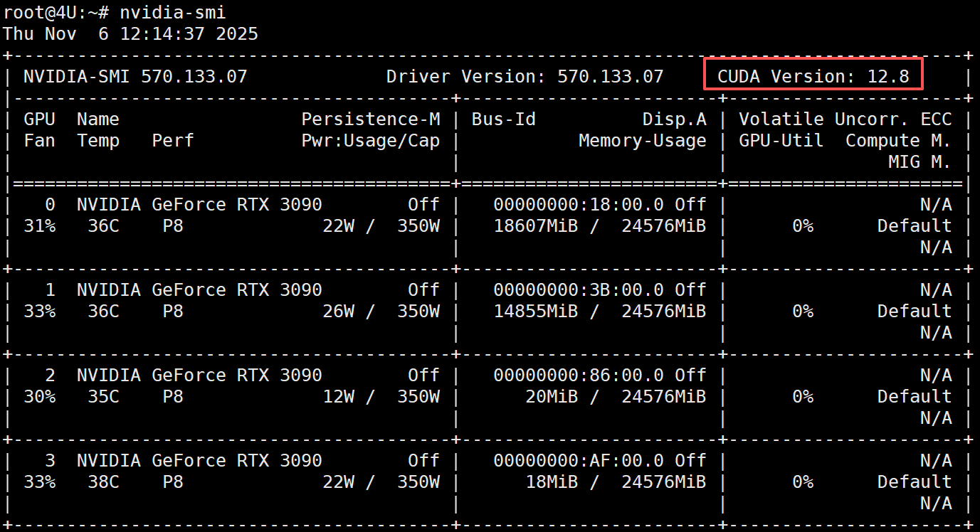Click the Perf column header
This screenshot has height=532, width=980.
point(173,140)
